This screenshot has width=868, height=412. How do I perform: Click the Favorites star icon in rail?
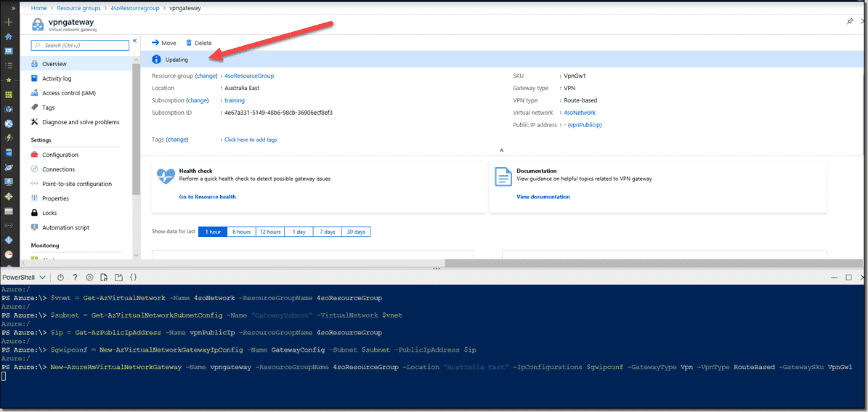pos(8,81)
